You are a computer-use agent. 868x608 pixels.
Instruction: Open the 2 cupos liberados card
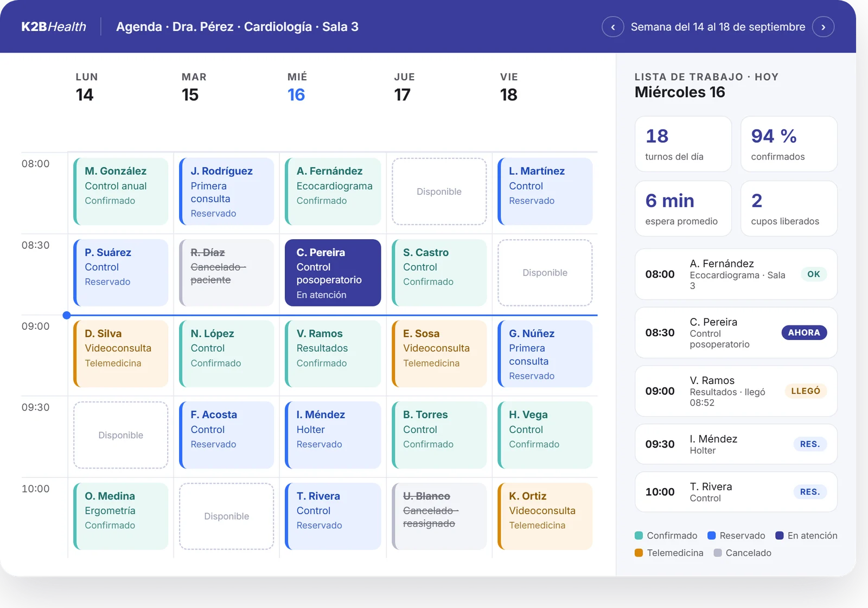789,209
